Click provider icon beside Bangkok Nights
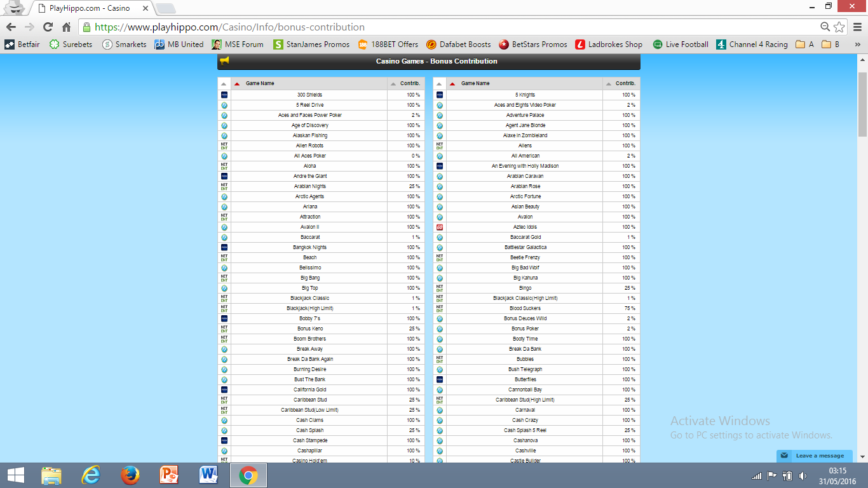This screenshot has height=488, width=868. [x=224, y=247]
